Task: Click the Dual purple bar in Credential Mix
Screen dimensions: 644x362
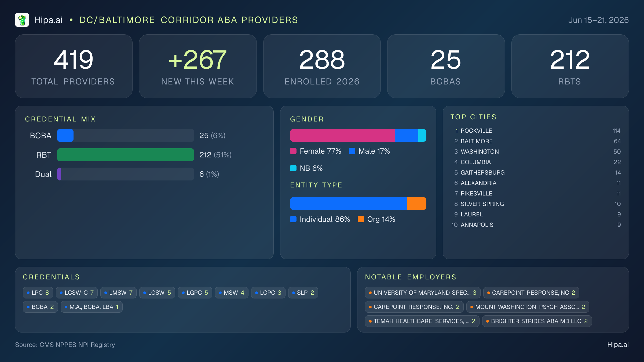Action: (59, 174)
